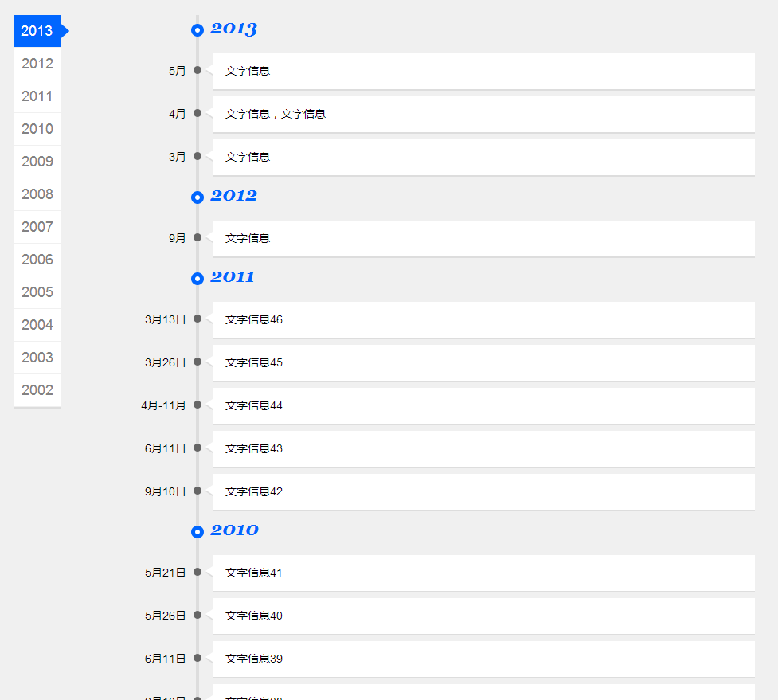This screenshot has height=700, width=778.
Task: Click the italic 2011 timeline heading
Action: coord(233,277)
